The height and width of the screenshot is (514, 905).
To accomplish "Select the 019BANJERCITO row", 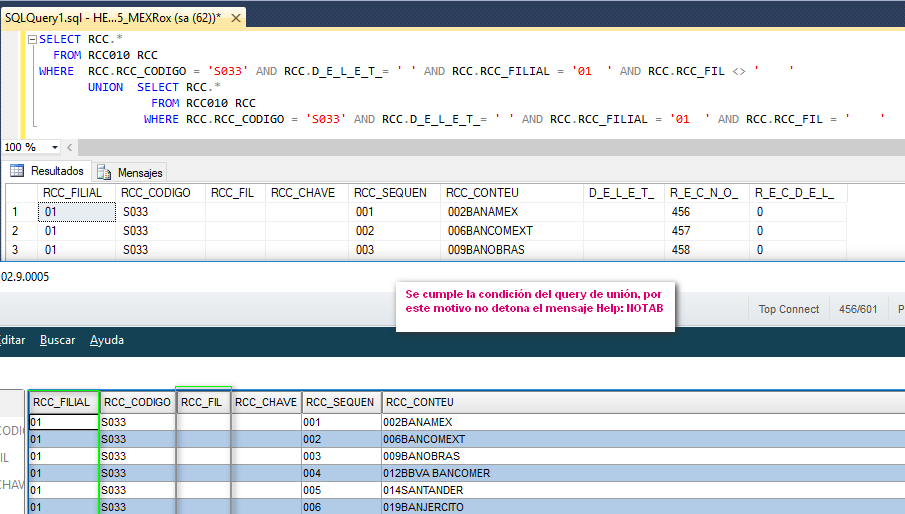I will tap(466, 507).
